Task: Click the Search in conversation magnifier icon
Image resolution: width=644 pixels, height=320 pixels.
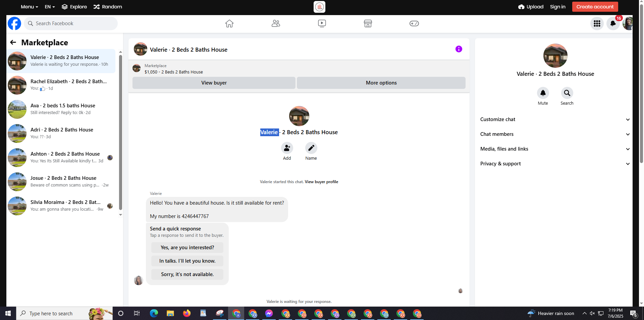Action: 567,93
